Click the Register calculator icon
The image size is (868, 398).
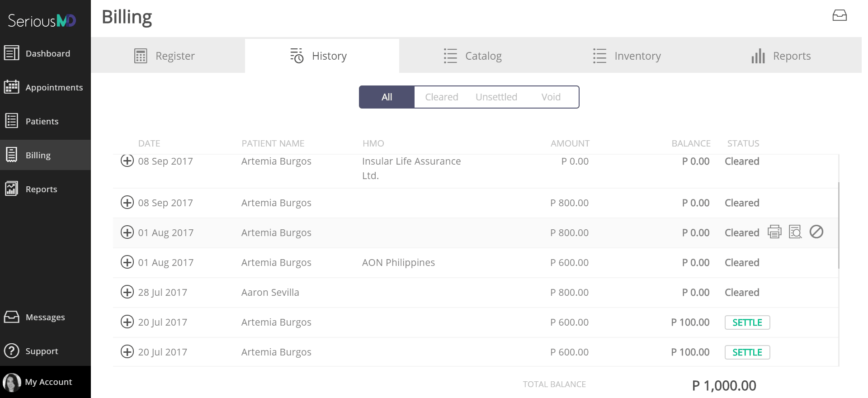[x=141, y=56]
